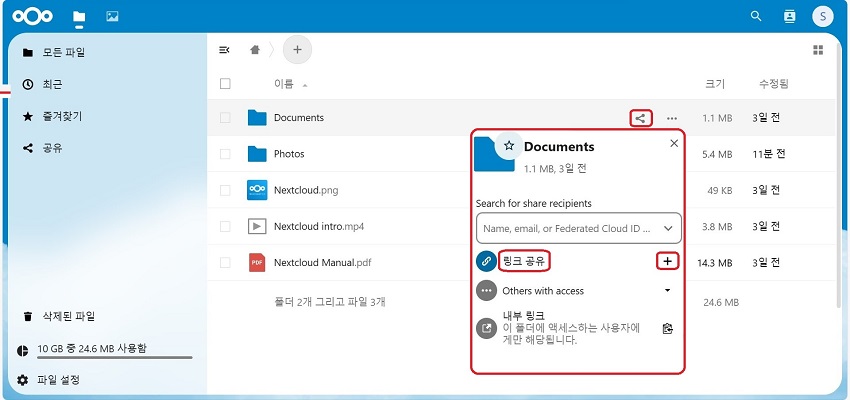Switch to grid view

pyautogui.click(x=817, y=49)
